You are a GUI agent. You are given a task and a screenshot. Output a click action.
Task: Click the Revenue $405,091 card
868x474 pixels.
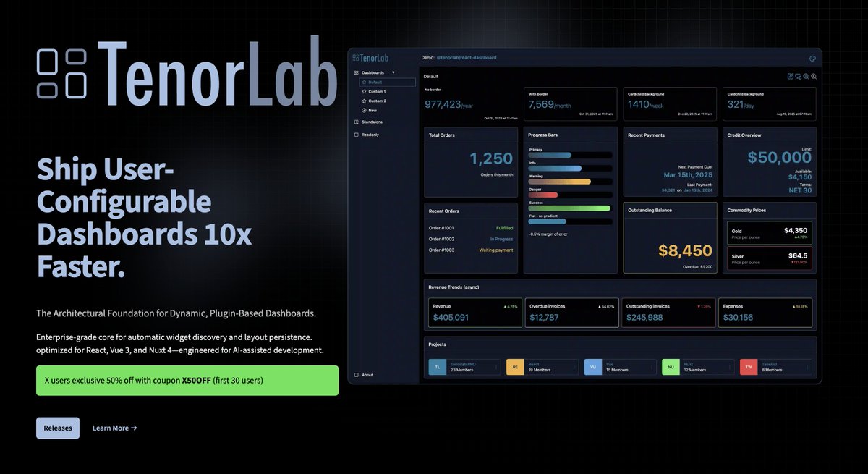(475, 313)
